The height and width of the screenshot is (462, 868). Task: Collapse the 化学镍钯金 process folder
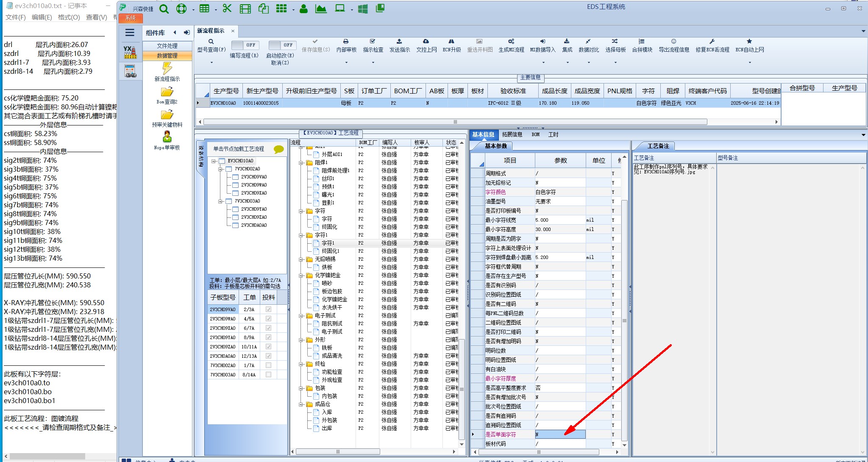click(301, 276)
